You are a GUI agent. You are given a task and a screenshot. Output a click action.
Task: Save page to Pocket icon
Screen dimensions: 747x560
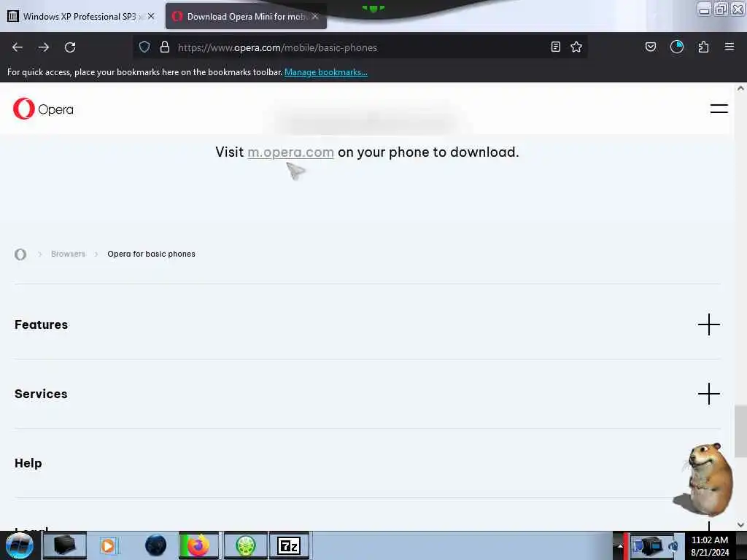click(x=651, y=47)
